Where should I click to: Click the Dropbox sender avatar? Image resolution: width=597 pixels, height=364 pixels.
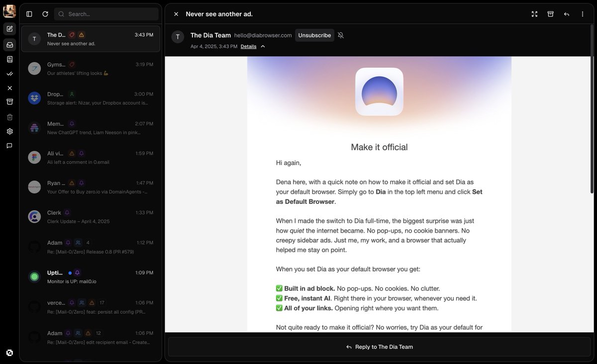point(34,98)
